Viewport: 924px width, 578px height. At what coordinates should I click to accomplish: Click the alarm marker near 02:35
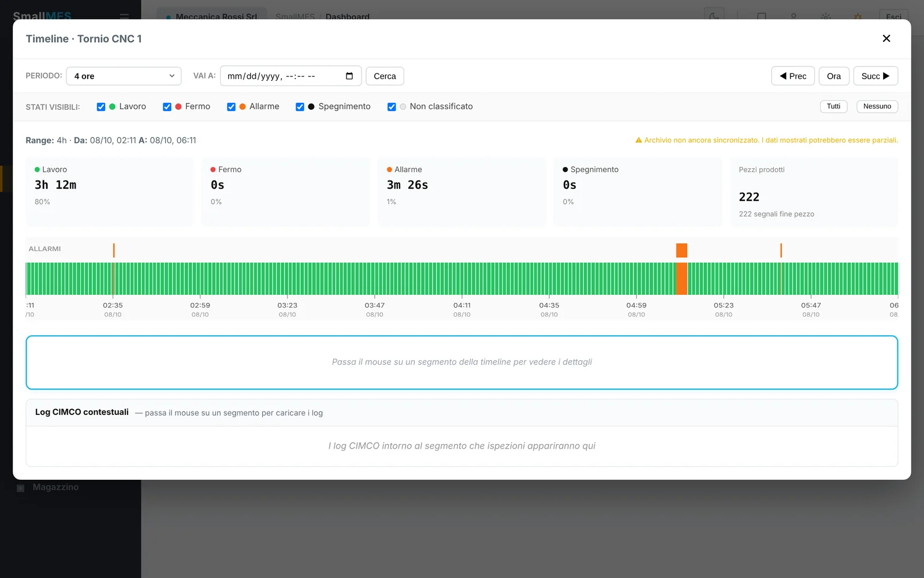pyautogui.click(x=114, y=250)
